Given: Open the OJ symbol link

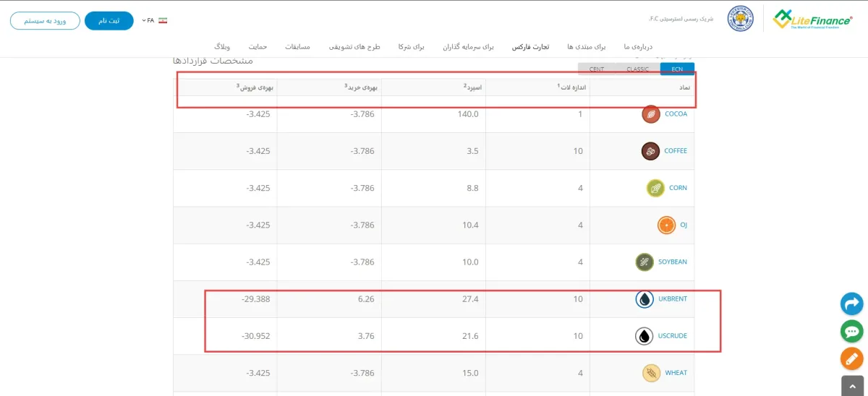Looking at the screenshot, I should [x=684, y=225].
